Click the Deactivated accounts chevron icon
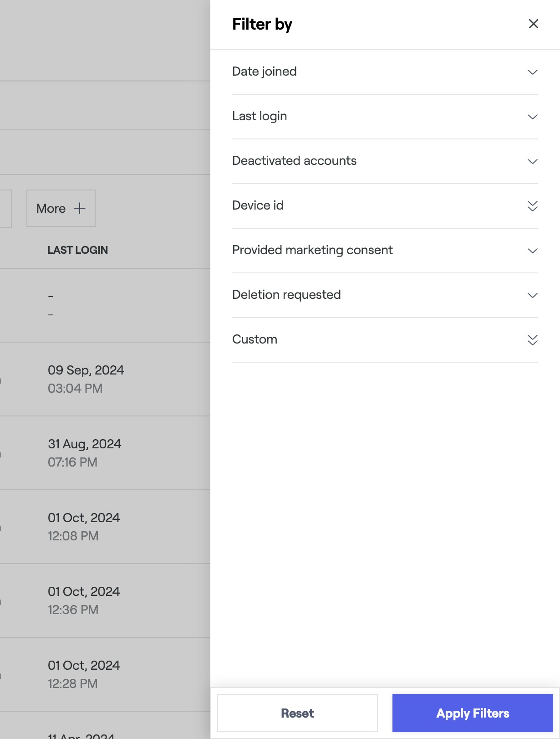Screen dimensions: 560x739 532,161
